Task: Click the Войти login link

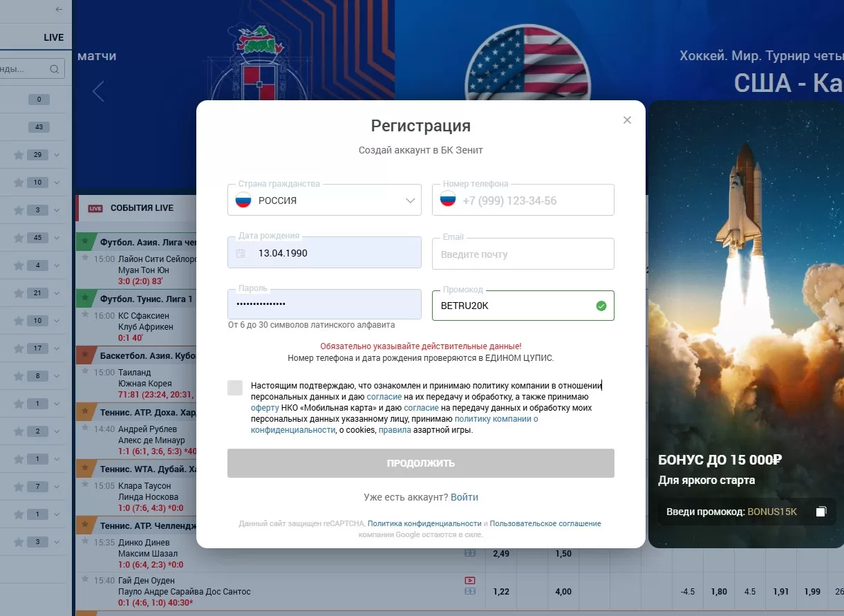Action: click(x=465, y=497)
